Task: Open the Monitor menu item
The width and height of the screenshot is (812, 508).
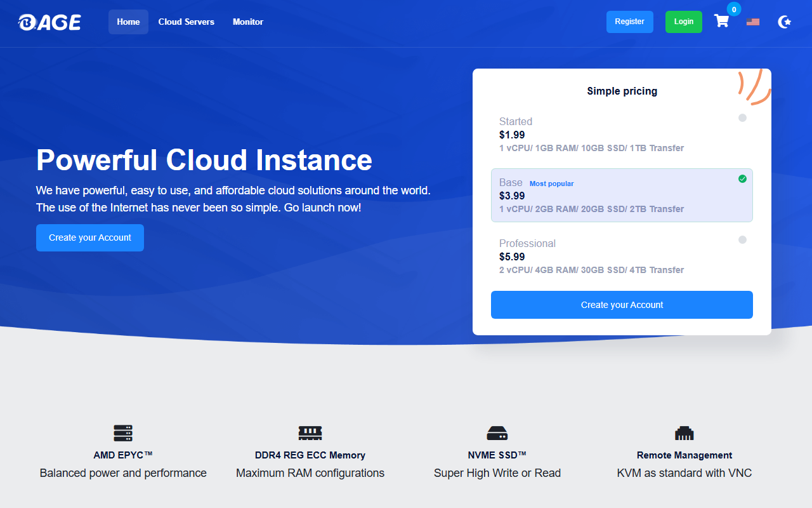Action: (x=248, y=22)
